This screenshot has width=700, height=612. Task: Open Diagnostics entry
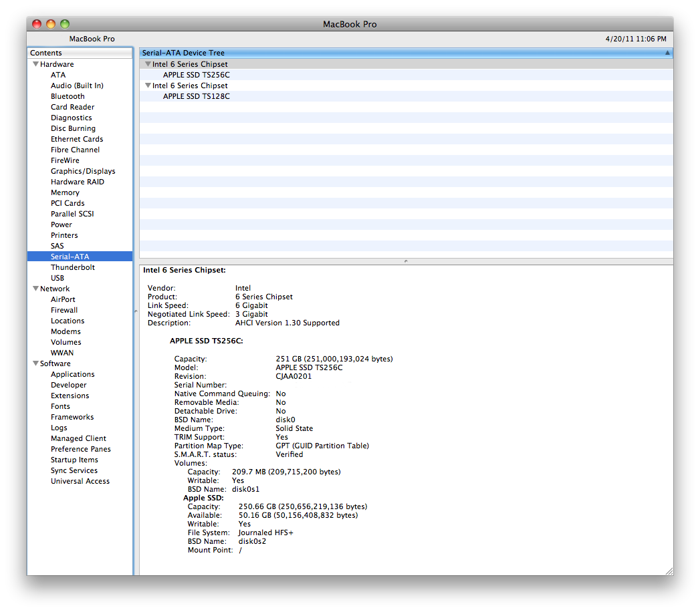click(71, 118)
